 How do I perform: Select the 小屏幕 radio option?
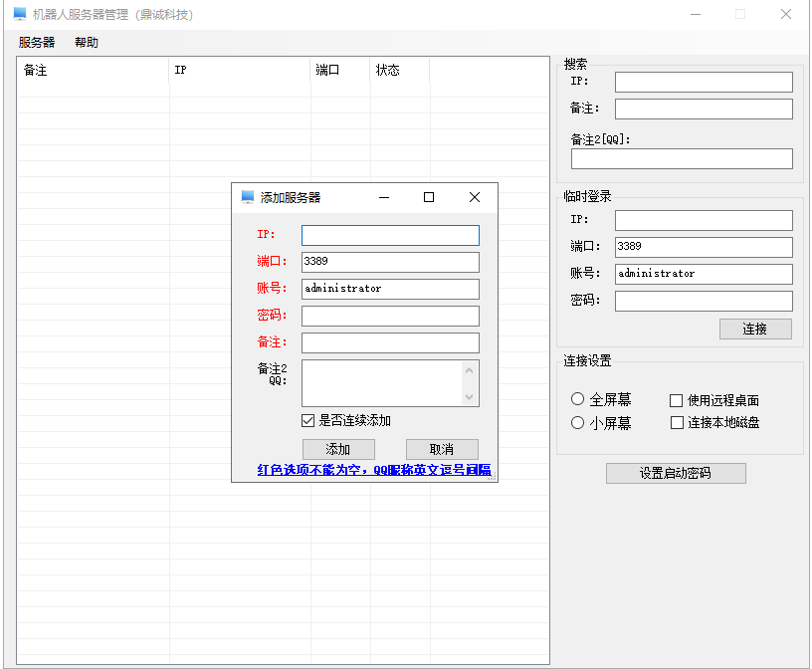click(x=578, y=423)
